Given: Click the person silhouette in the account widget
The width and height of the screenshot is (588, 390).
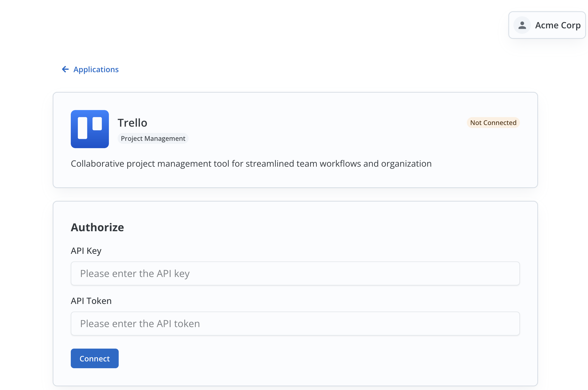Looking at the screenshot, I should click(x=522, y=25).
